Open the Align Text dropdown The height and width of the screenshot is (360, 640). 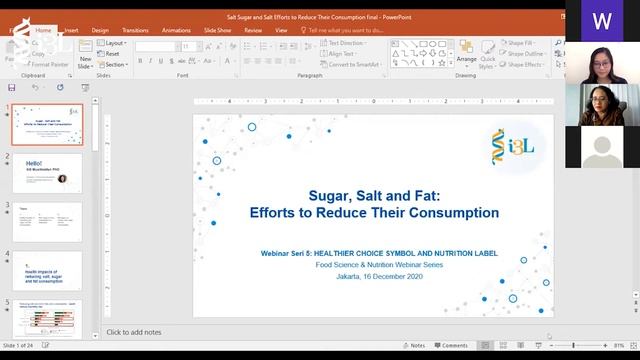(338, 53)
